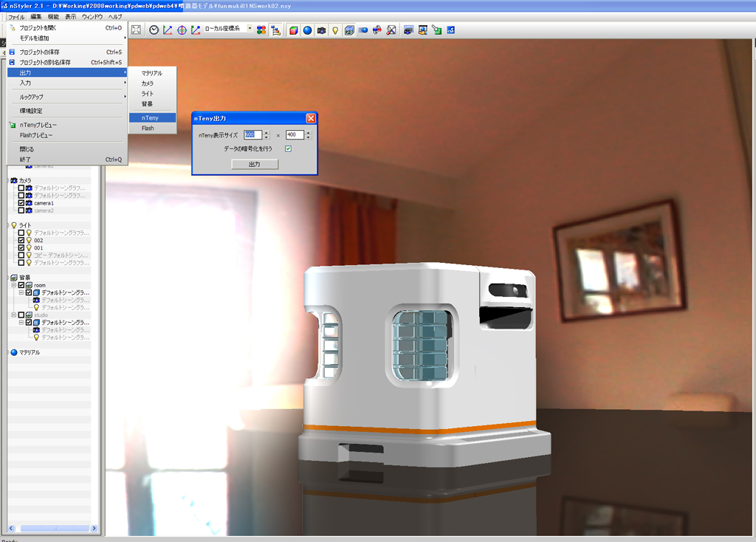Select Flash in the output submenu
This screenshot has width=756, height=542.
point(148,128)
